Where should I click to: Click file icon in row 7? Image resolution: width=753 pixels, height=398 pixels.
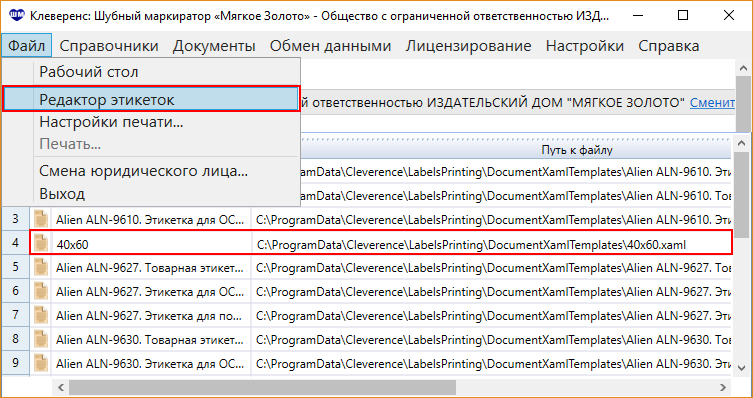[41, 315]
